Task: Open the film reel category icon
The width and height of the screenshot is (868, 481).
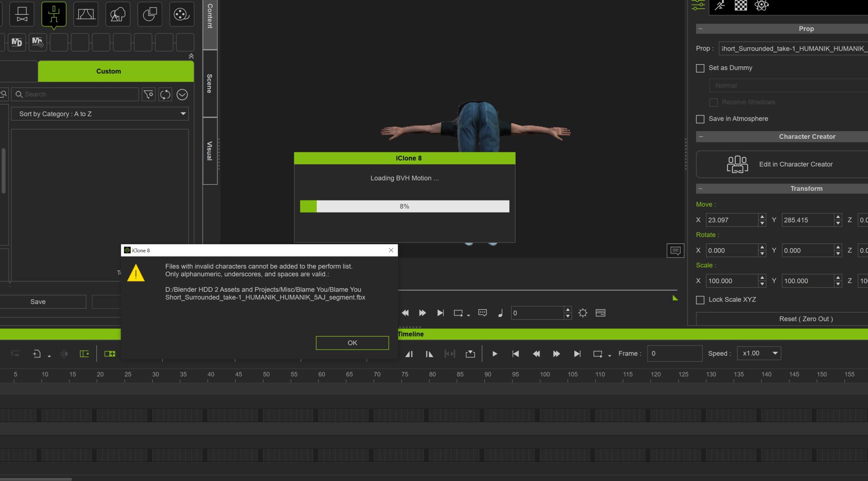Action: click(181, 14)
